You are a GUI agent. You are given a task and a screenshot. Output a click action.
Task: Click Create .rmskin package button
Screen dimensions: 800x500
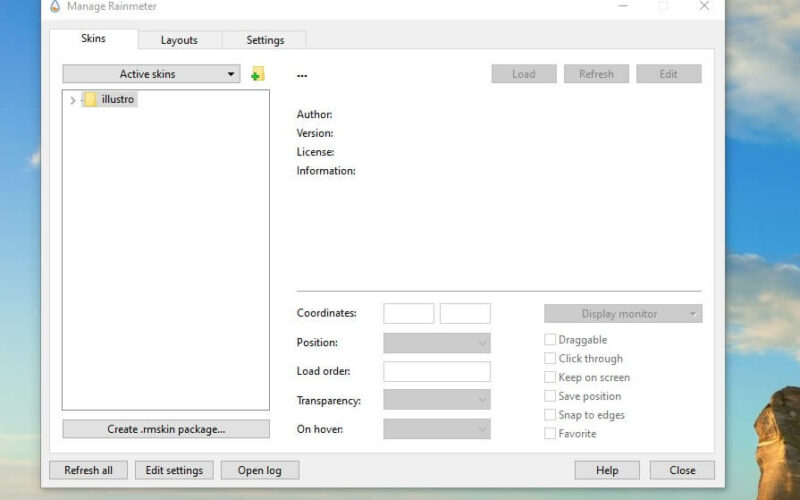point(166,429)
